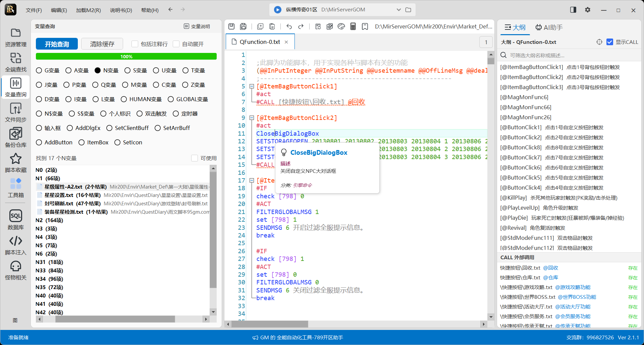The image size is (644, 345).
Task: Click the color palette icon in toolbar
Action: (x=341, y=26)
